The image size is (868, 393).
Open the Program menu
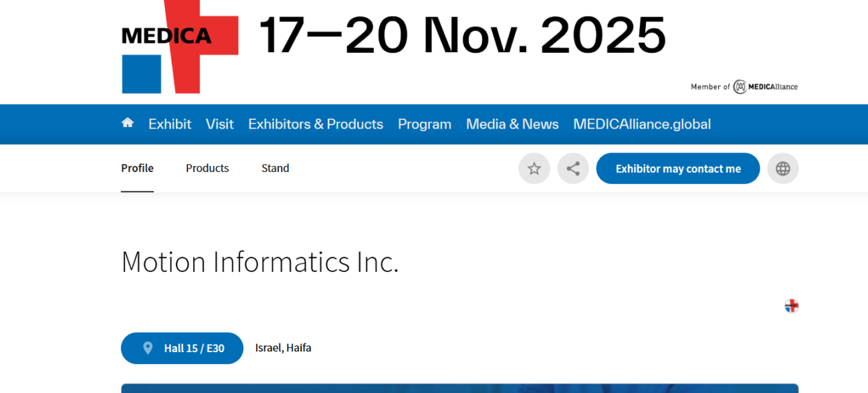tap(425, 125)
